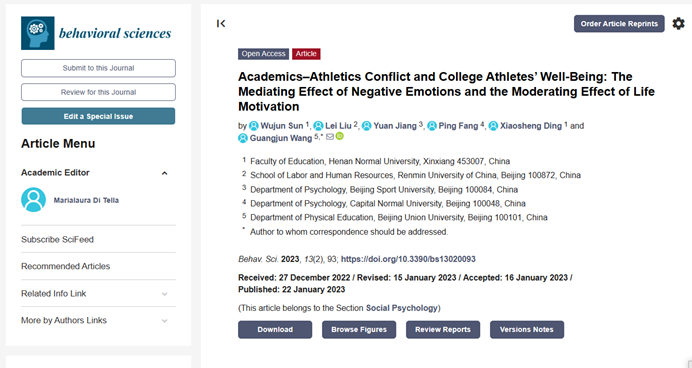The image size is (692, 368).
Task: Click the Order Article Reprints button
Action: click(x=619, y=24)
